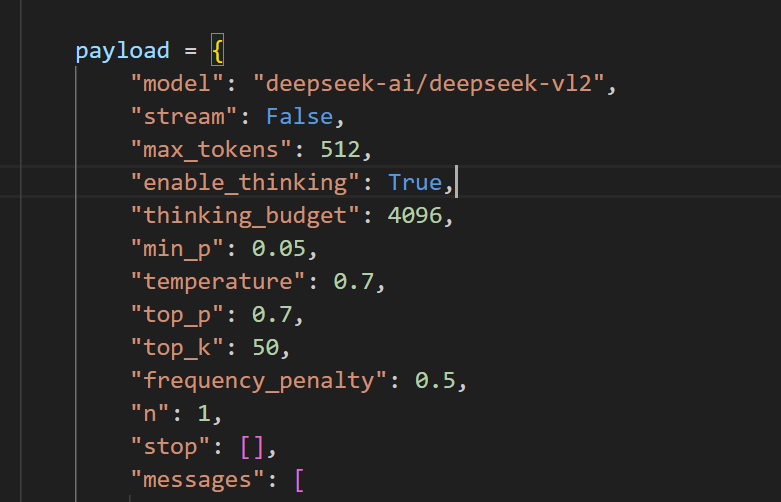Click the 0.5 frequency_penalty value
The image size is (781, 502).
point(435,380)
